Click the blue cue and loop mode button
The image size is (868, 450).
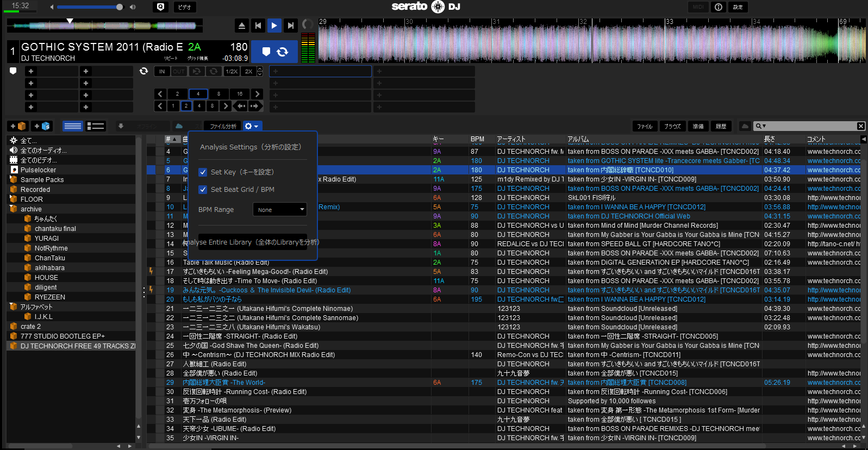coord(274,52)
